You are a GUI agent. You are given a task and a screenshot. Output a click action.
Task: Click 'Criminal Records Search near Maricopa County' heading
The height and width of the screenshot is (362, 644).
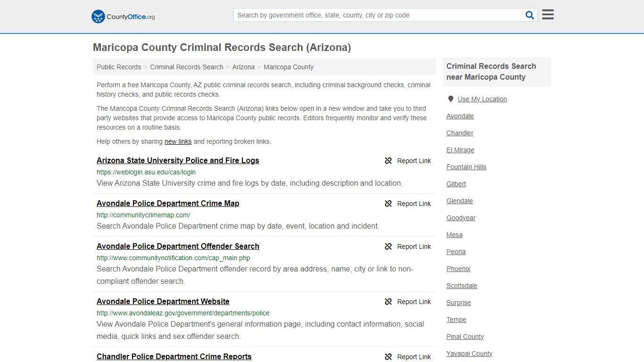point(491,72)
